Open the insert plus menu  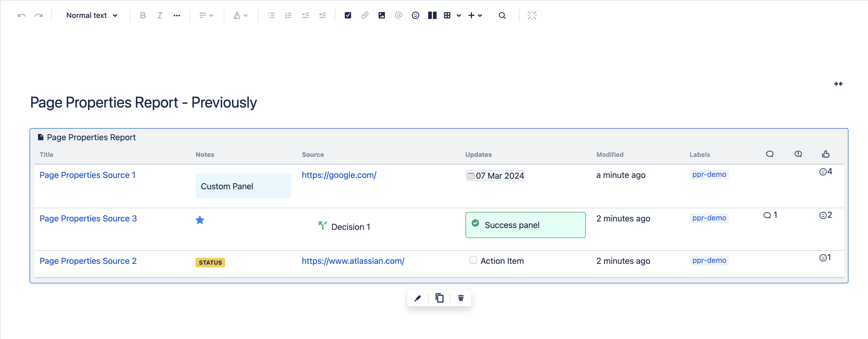point(475,16)
